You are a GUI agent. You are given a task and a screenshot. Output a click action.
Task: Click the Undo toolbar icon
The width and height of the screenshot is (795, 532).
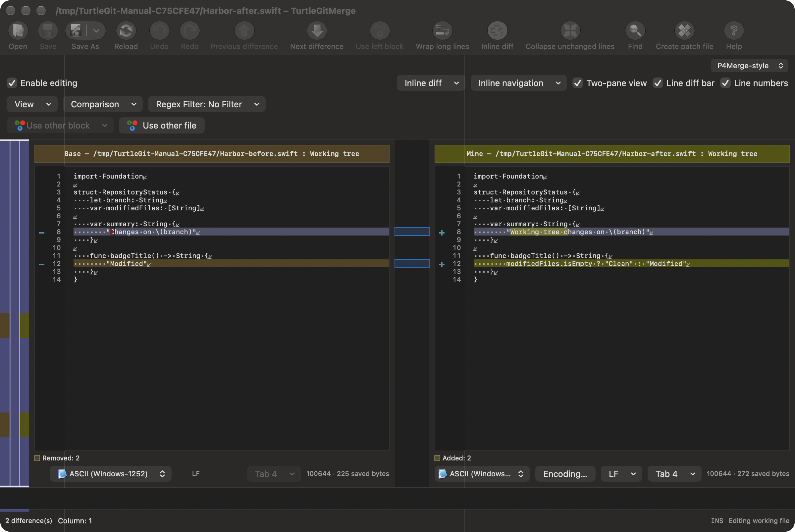[x=159, y=30]
